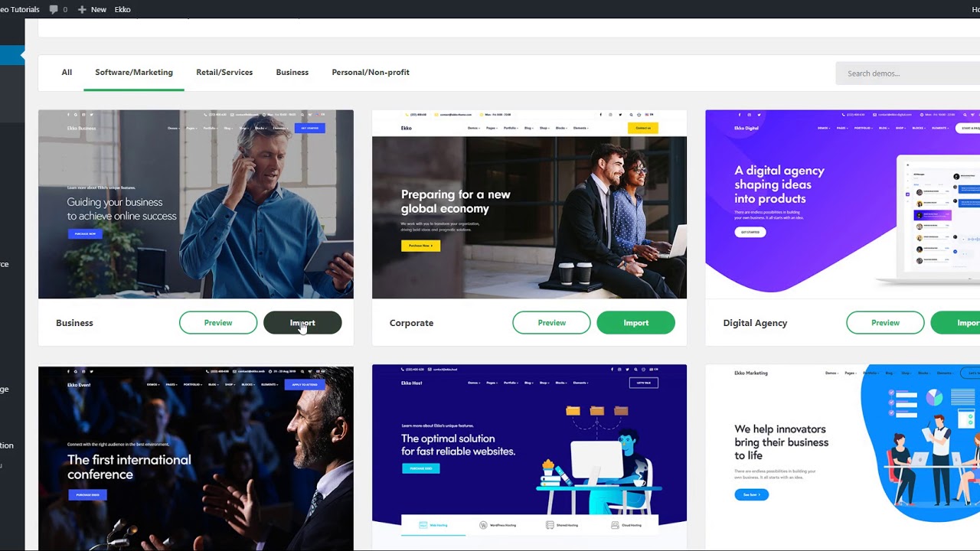Select the Software/Marketing tab
Screen dimensions: 980x551
[x=134, y=73]
